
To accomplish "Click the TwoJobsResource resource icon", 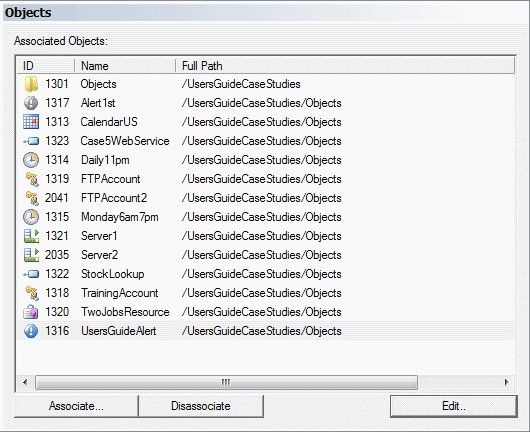I will [x=30, y=312].
